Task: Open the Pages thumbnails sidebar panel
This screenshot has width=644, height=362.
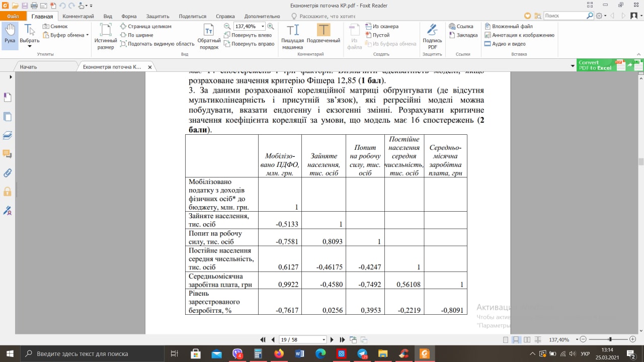Action: click(7, 98)
